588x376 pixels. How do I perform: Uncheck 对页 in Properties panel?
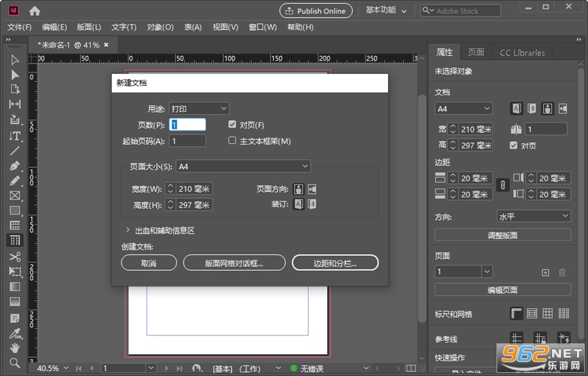(514, 146)
